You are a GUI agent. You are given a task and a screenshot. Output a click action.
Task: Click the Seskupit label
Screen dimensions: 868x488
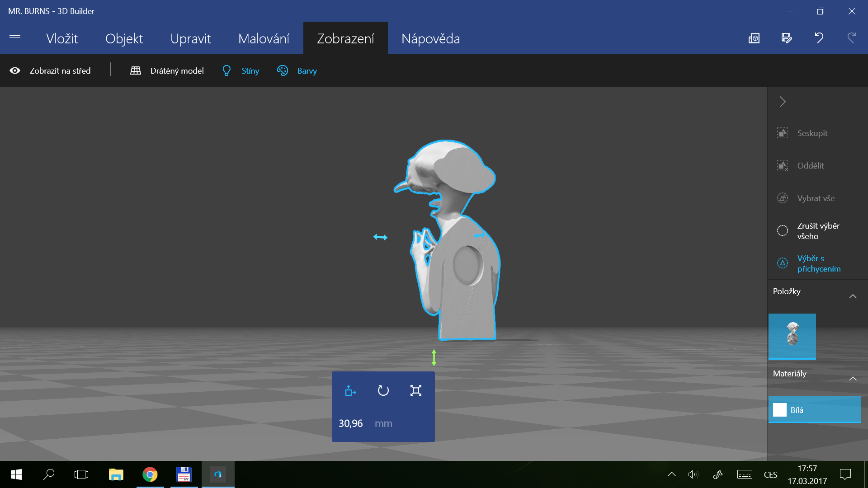point(812,133)
